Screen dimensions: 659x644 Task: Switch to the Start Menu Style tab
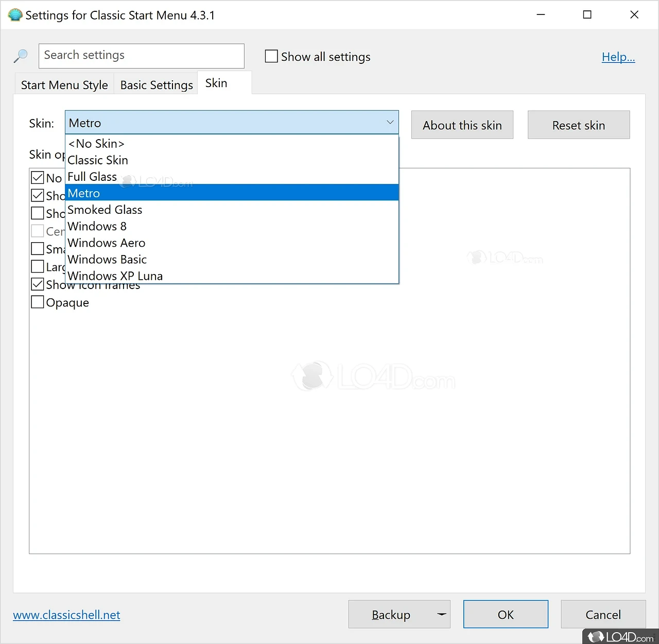64,85
